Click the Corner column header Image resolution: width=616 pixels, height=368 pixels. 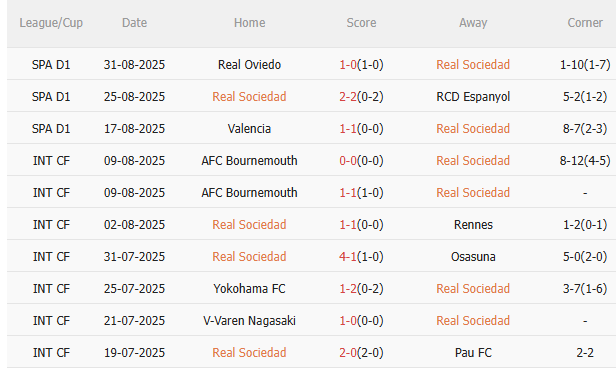tap(585, 23)
